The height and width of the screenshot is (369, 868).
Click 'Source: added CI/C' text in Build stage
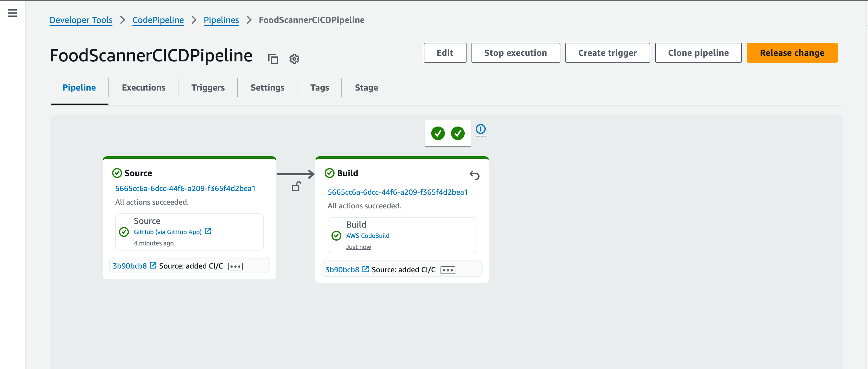click(x=404, y=270)
